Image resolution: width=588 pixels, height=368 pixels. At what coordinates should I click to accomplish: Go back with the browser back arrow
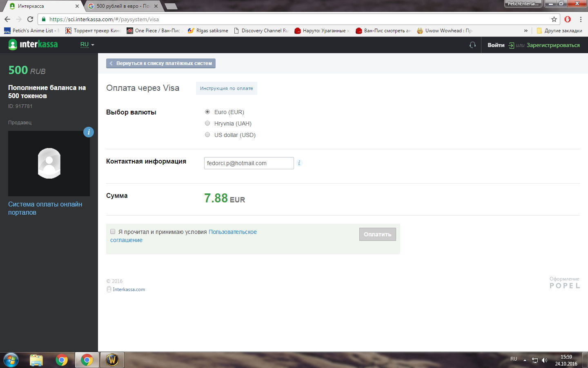(7, 19)
